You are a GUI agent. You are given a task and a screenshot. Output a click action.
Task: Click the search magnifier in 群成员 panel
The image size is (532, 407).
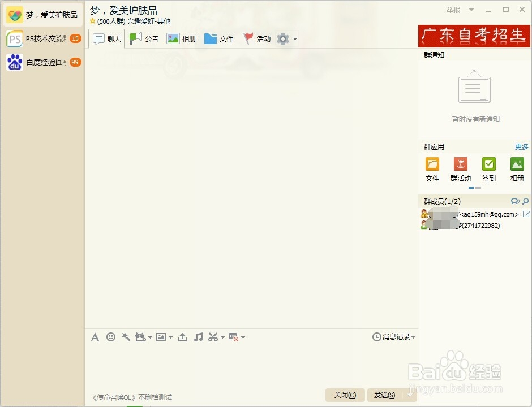point(526,201)
